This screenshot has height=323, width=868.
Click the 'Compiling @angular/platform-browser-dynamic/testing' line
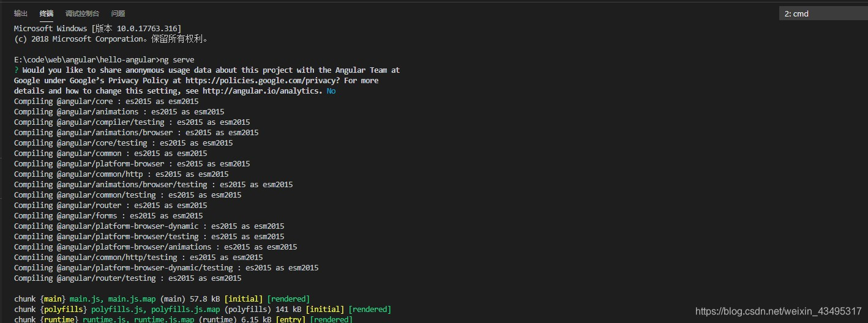point(166,268)
